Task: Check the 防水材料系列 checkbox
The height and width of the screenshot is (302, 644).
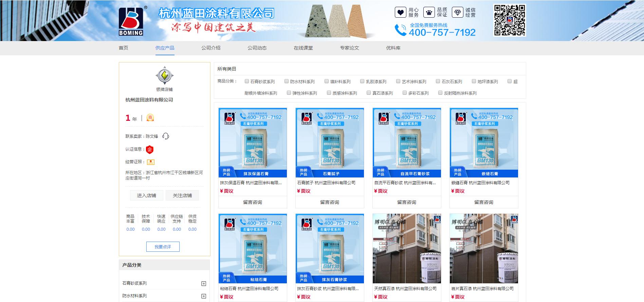Action: click(287, 81)
